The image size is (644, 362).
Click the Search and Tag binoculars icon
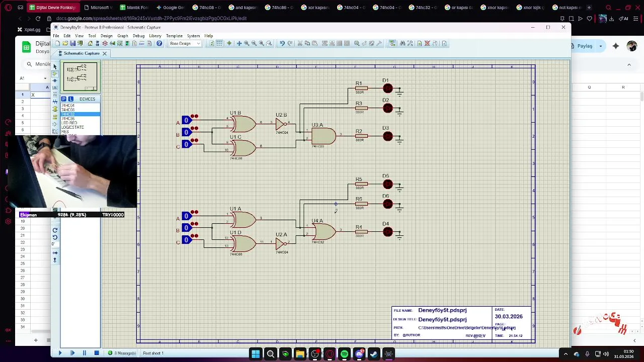click(x=403, y=43)
